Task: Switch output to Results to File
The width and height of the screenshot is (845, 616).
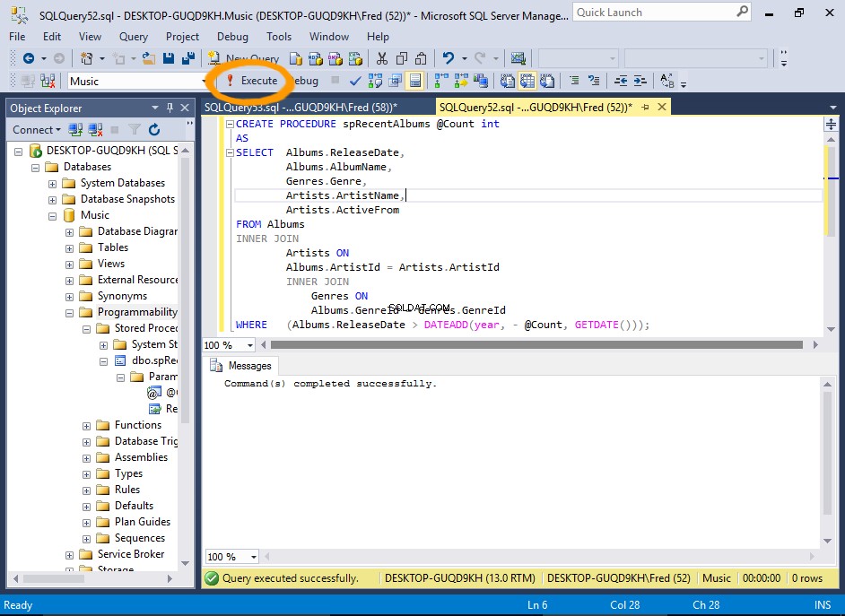Action: [547, 82]
